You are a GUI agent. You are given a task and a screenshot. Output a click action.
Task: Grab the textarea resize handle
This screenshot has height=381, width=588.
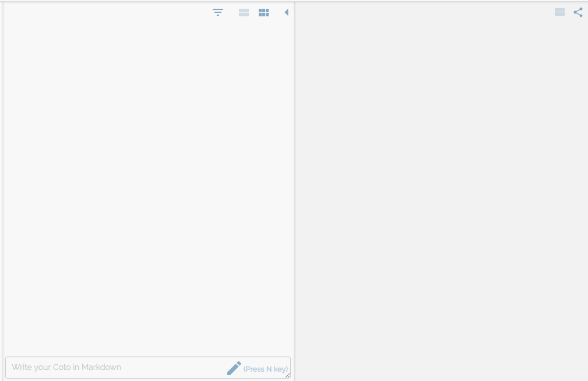click(x=287, y=376)
